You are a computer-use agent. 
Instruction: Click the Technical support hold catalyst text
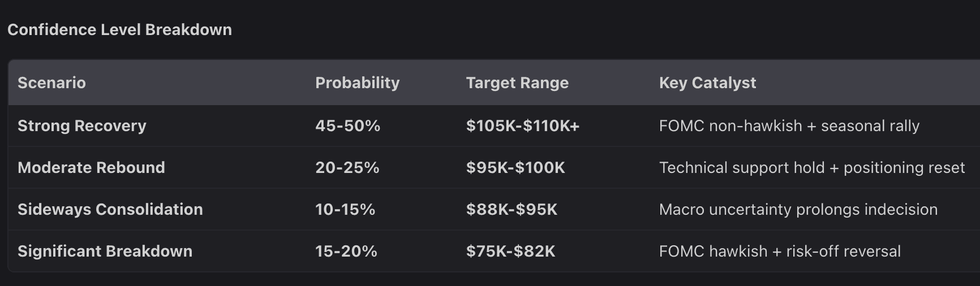click(x=811, y=168)
